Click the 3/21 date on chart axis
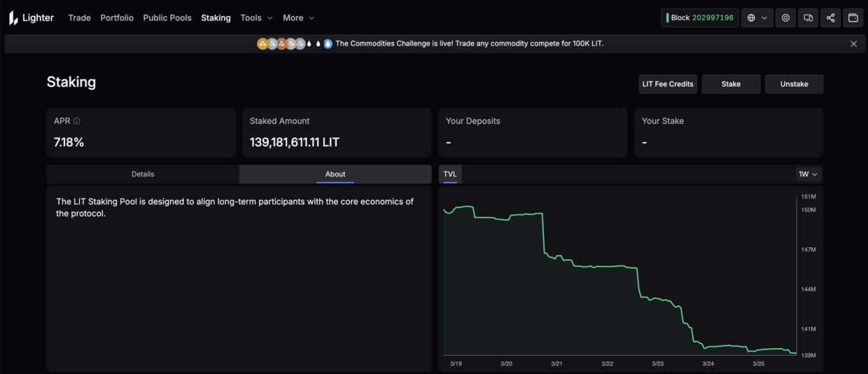Image resolution: width=868 pixels, height=374 pixels. click(x=557, y=363)
